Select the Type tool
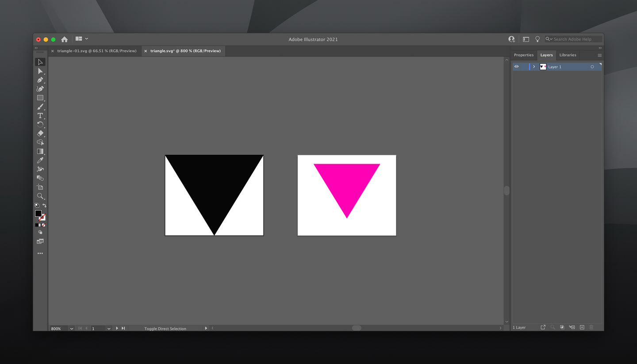 [x=40, y=115]
